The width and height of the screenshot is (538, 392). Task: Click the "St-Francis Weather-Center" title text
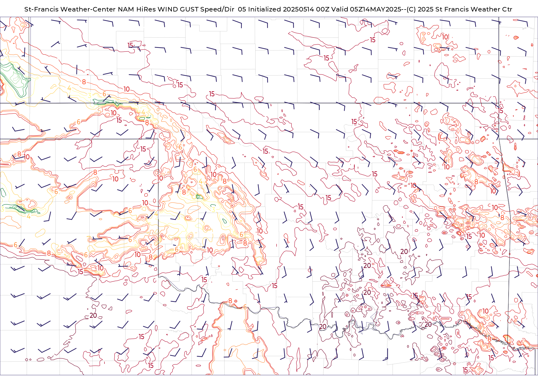pos(70,9)
